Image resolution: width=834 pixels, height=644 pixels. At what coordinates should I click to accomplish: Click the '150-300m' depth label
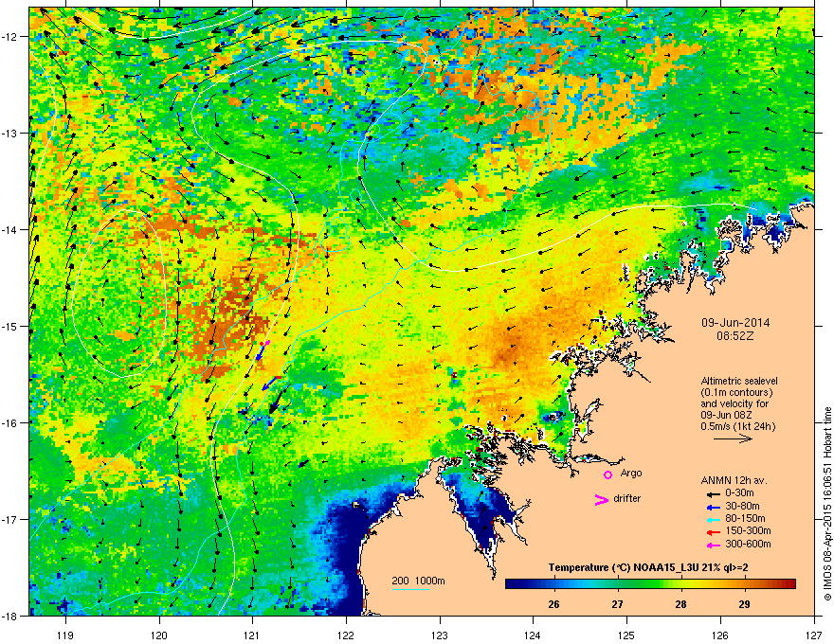point(748,530)
